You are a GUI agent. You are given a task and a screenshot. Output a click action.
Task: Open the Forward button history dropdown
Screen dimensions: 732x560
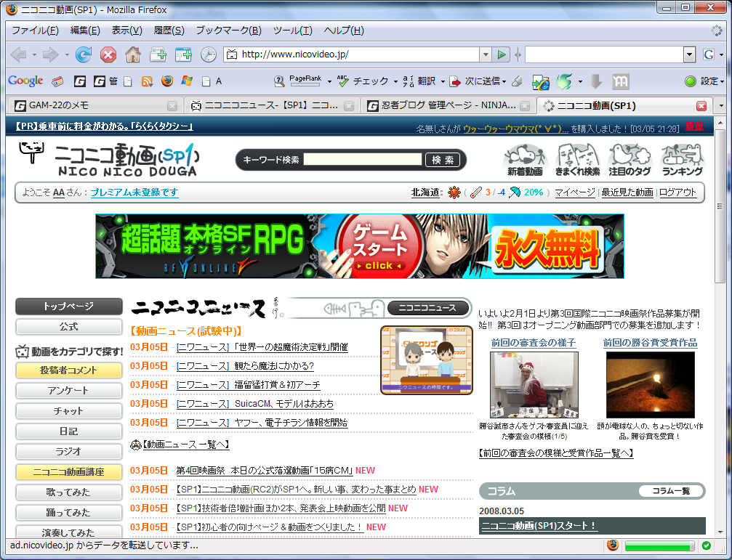click(x=67, y=55)
